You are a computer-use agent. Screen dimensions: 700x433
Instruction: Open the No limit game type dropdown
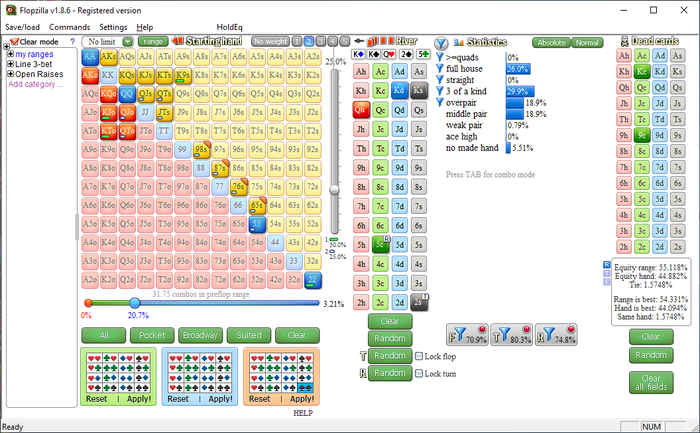pyautogui.click(x=128, y=42)
